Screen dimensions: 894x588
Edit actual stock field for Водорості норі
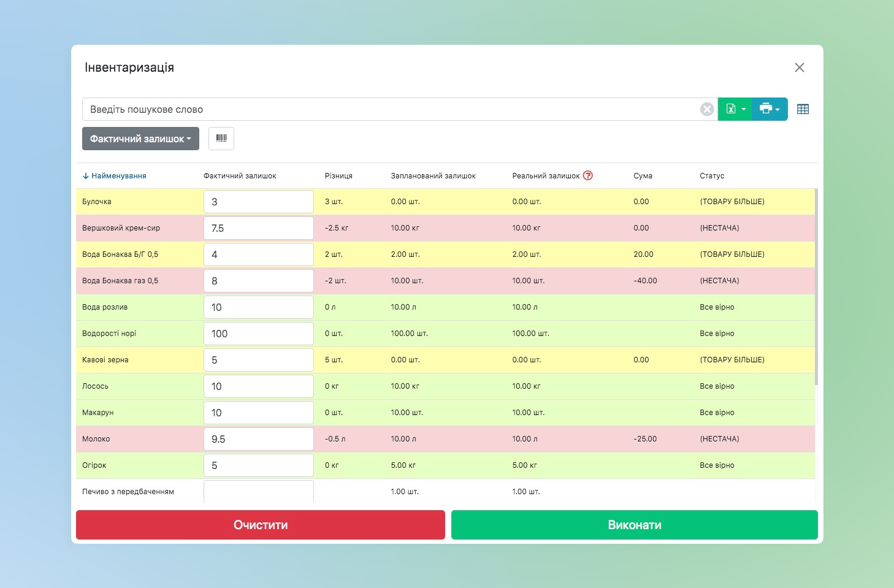pyautogui.click(x=258, y=334)
